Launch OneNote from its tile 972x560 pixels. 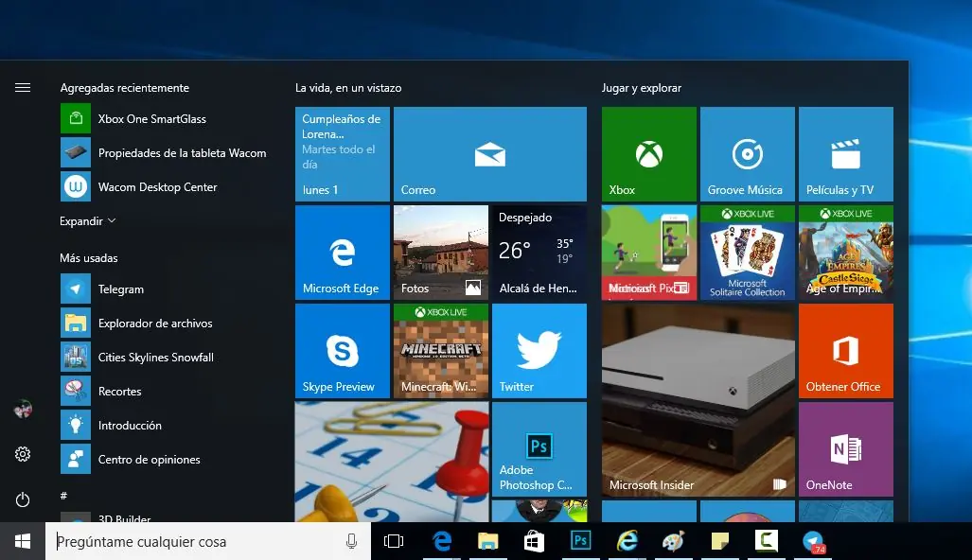click(x=845, y=448)
